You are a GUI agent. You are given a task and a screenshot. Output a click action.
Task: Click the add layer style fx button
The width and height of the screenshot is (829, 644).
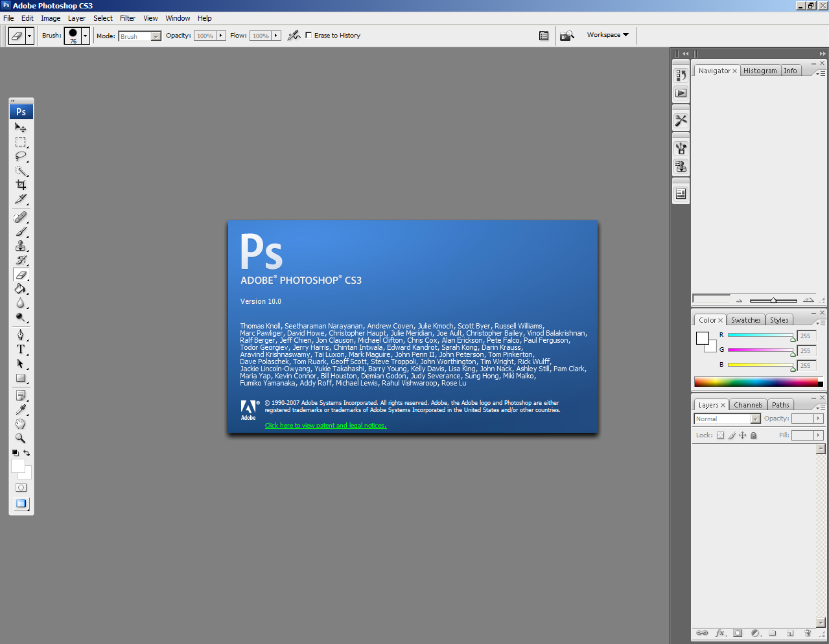[x=720, y=633]
